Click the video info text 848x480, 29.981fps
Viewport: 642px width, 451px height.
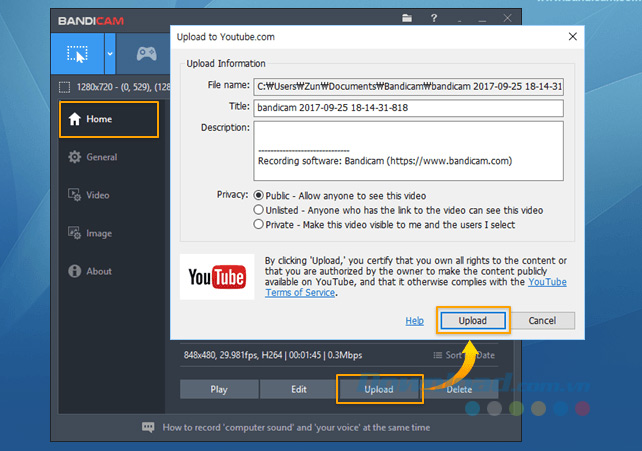point(273,355)
